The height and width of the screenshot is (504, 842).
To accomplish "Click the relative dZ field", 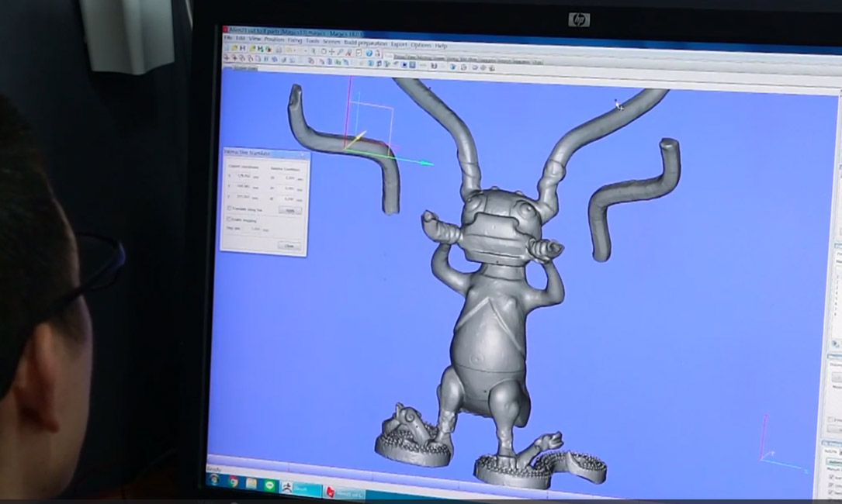I will click(288, 198).
